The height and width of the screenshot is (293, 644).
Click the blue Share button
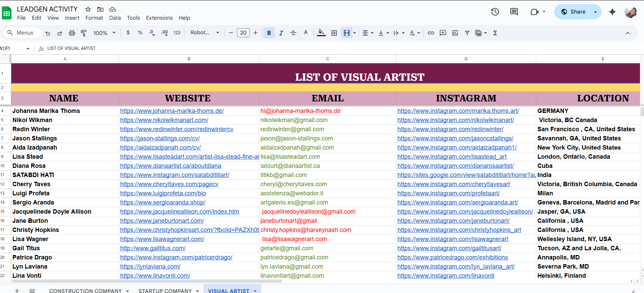pyautogui.click(x=573, y=12)
